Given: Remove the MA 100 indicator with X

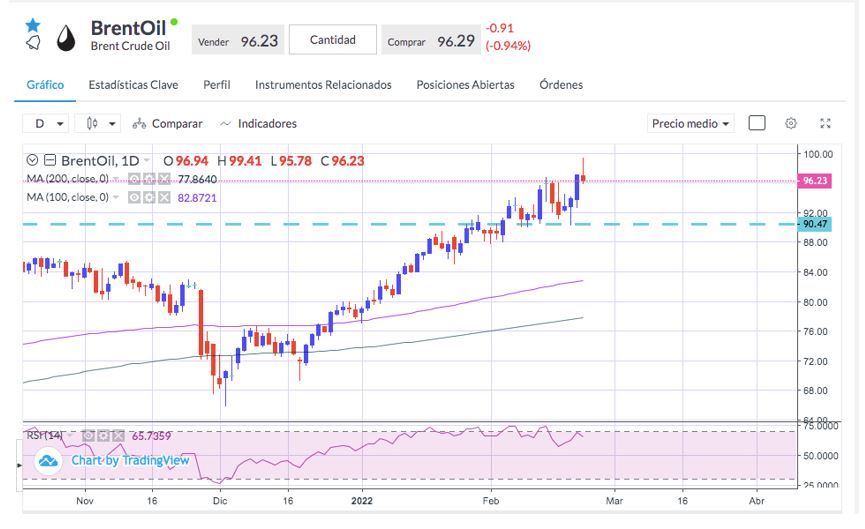Looking at the screenshot, I should point(164,197).
